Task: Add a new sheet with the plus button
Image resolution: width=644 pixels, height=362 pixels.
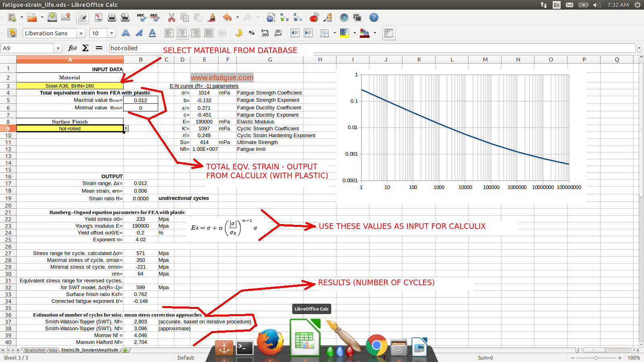Action: point(126,350)
